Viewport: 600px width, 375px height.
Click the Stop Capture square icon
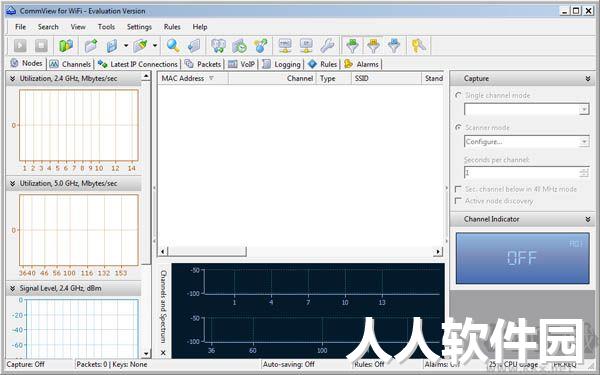[41, 46]
